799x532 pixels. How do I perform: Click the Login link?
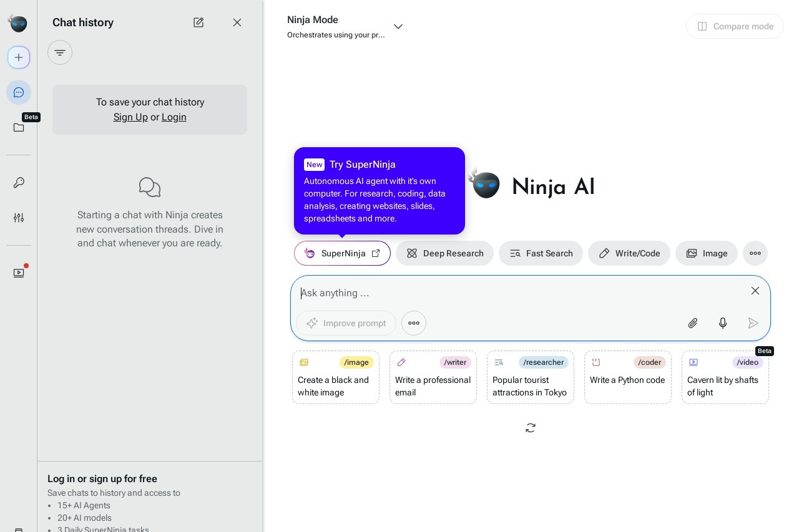coord(174,117)
